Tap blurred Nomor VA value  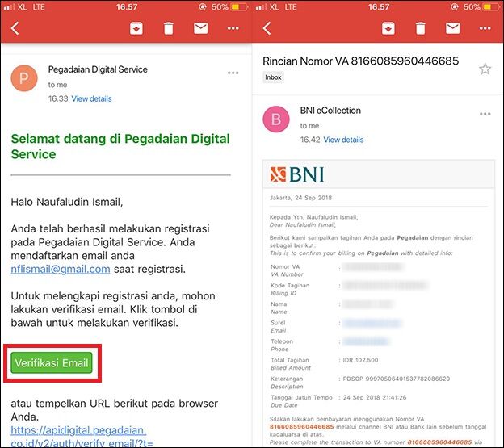point(373,267)
